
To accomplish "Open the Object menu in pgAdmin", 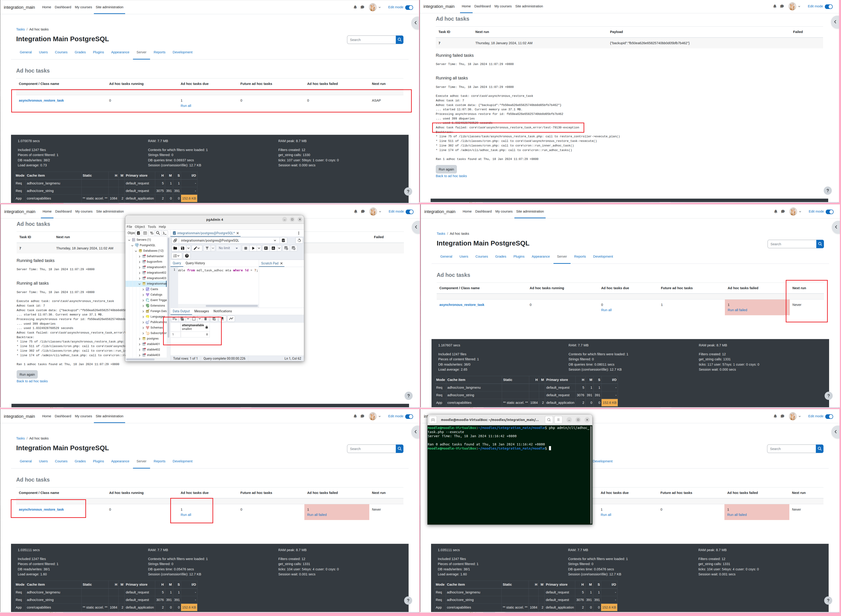I will (x=140, y=227).
